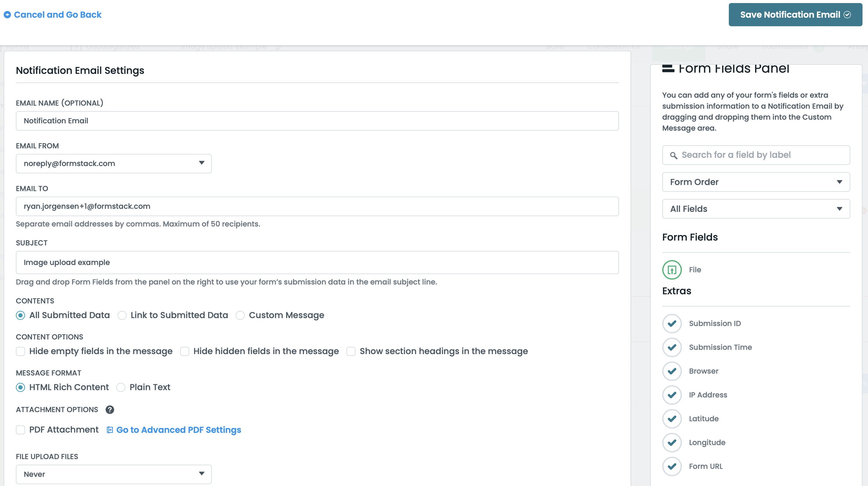The width and height of the screenshot is (868, 486).
Task: Click Save Notification Email
Action: click(794, 15)
